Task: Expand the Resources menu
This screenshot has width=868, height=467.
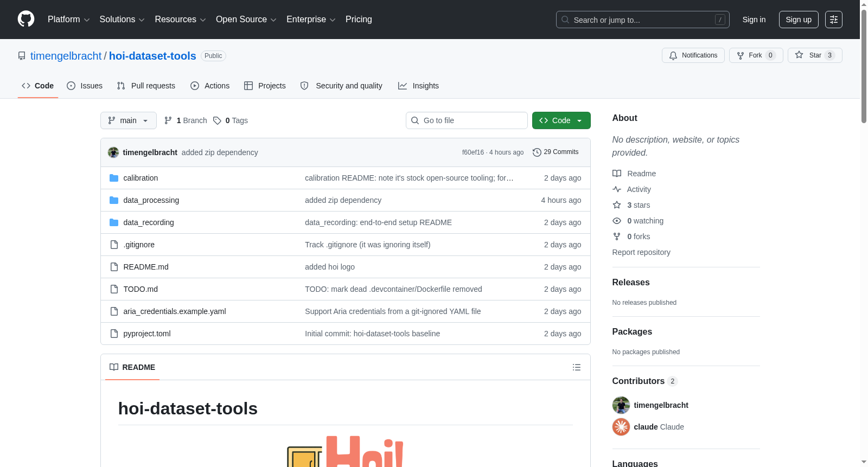Action: tap(180, 20)
